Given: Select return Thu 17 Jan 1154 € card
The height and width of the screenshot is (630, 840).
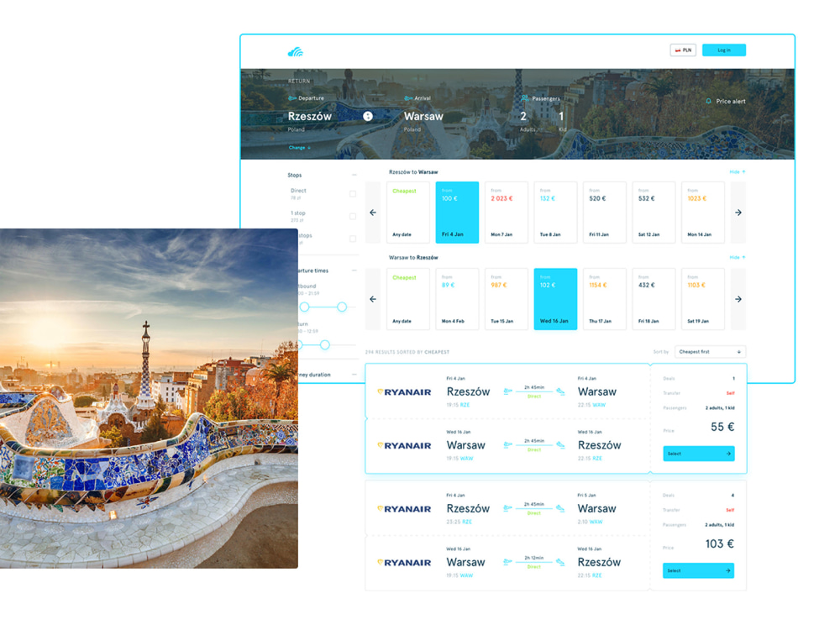Looking at the screenshot, I should [x=604, y=299].
